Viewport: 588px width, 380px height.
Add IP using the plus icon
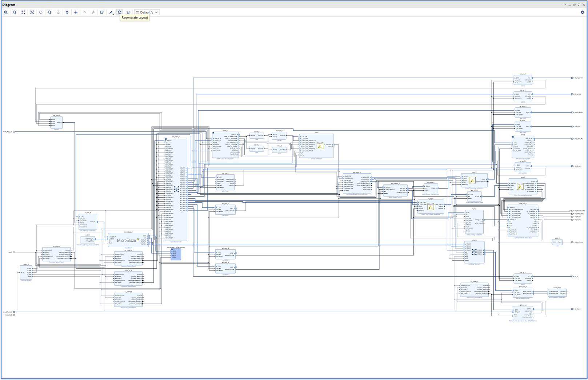(76, 12)
